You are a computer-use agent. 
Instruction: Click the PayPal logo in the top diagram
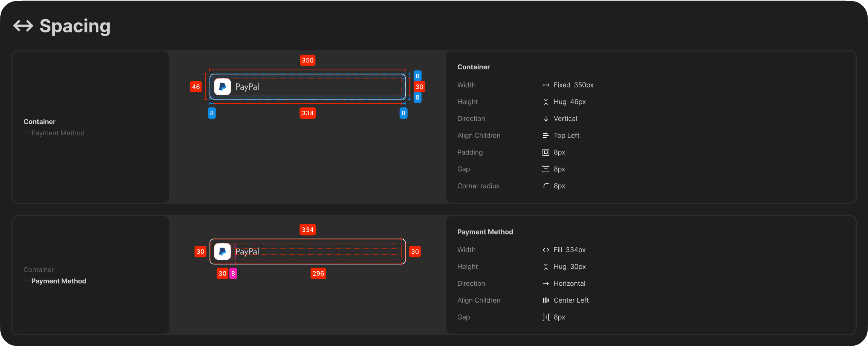(x=222, y=87)
